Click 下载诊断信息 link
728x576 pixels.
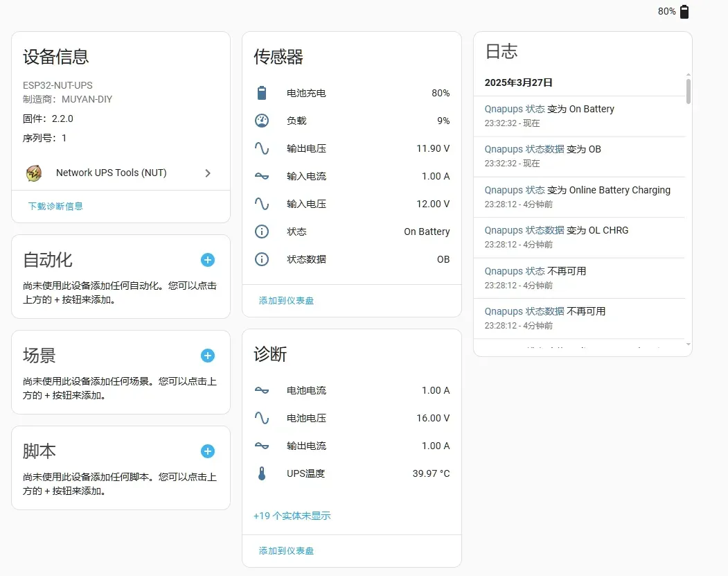[55, 206]
